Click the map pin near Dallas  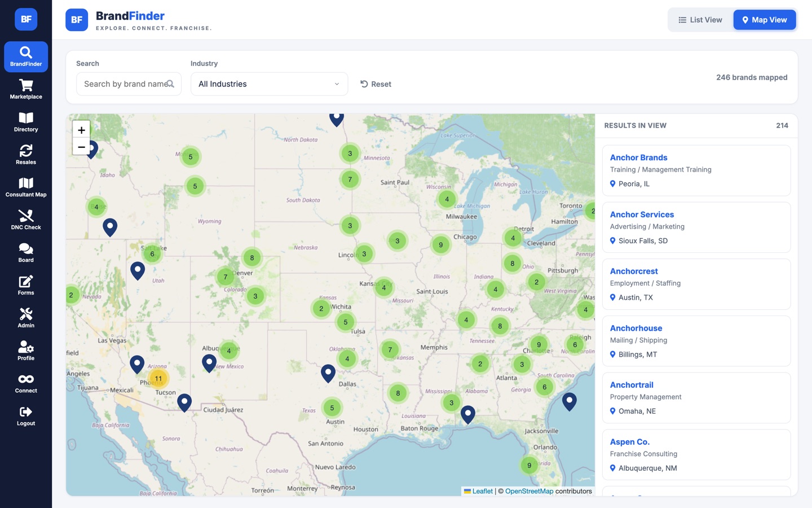[x=328, y=374]
